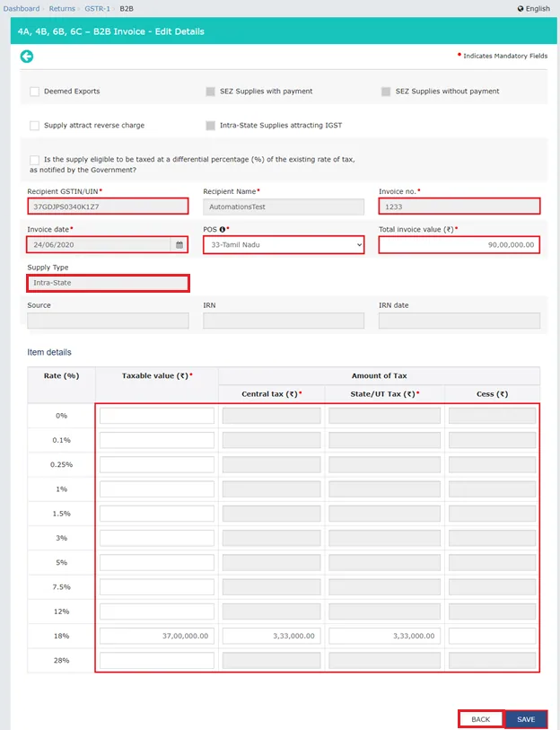Click taxable value field for 28% rate
This screenshot has width=560, height=730.
coord(157,661)
